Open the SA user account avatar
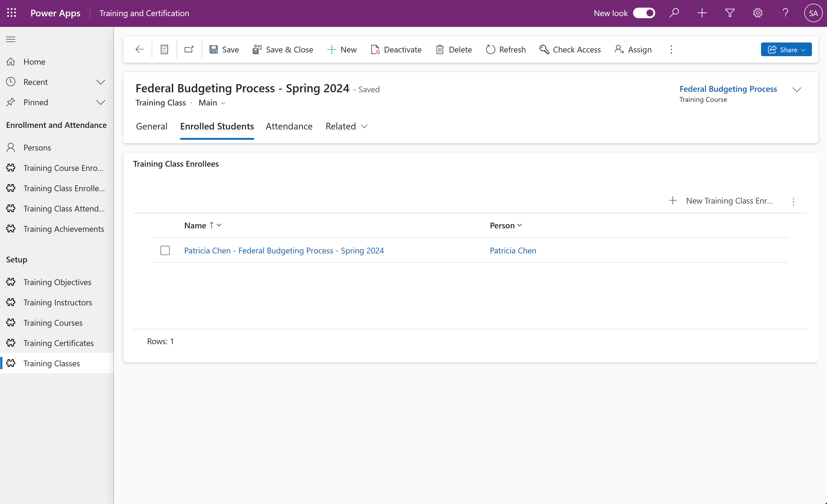827x504 pixels. coord(813,13)
